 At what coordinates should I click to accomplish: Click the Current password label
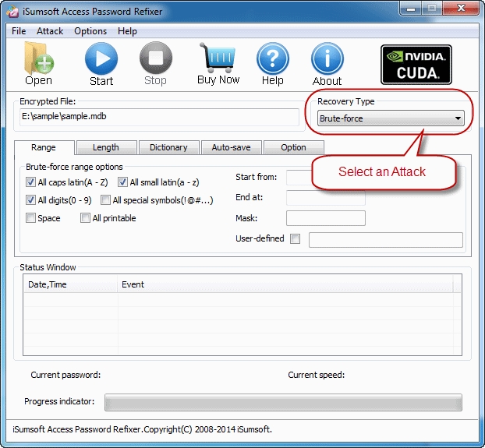tap(65, 375)
